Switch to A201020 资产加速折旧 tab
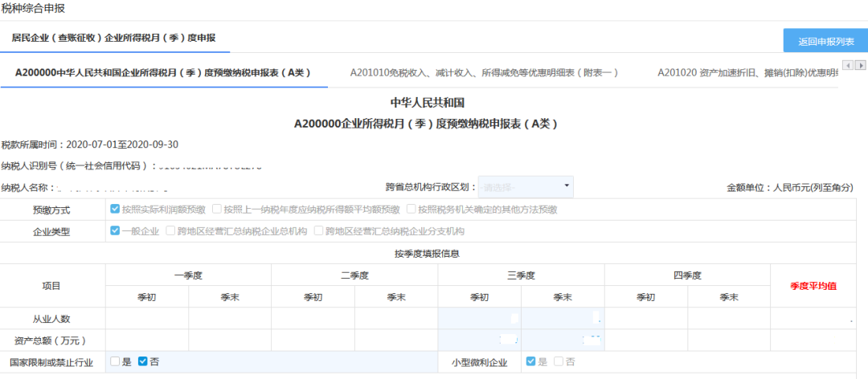 [x=748, y=72]
